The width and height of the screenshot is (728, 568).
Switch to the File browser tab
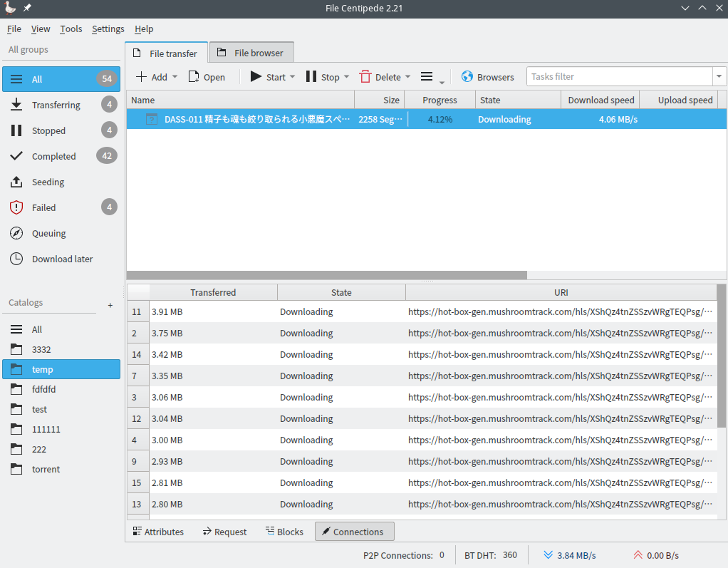tap(251, 53)
